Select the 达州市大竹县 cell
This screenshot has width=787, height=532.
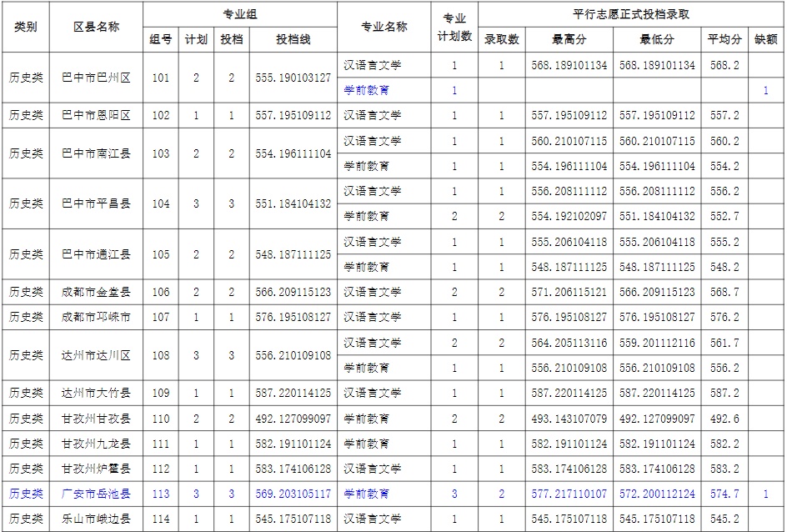[97, 393]
